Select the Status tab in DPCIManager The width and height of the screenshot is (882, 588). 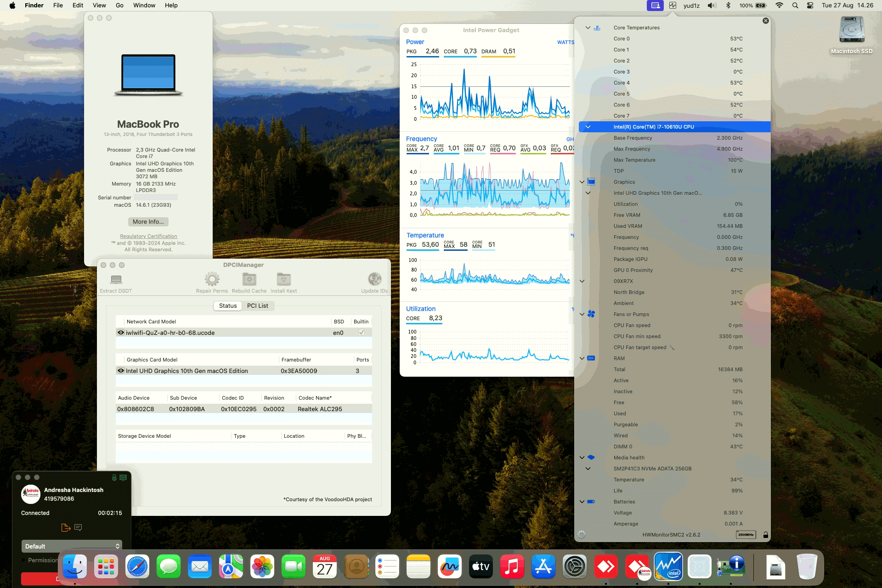pyautogui.click(x=228, y=306)
